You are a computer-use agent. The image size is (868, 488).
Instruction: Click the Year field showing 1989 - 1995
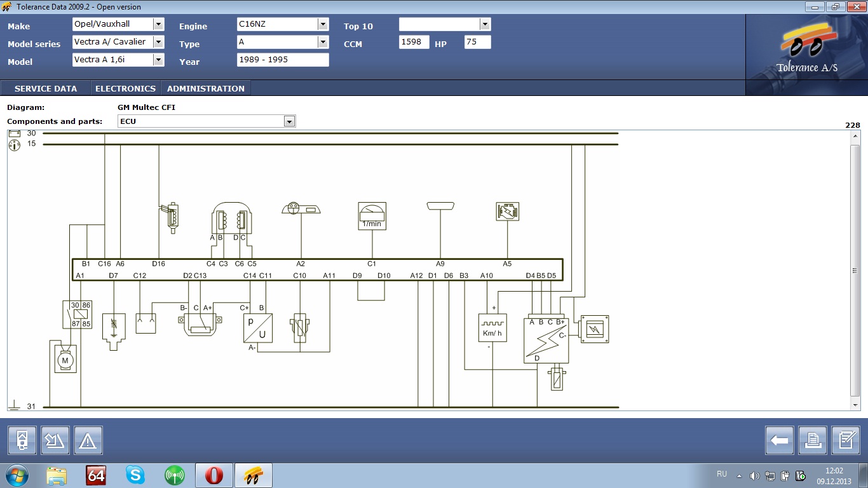point(283,60)
